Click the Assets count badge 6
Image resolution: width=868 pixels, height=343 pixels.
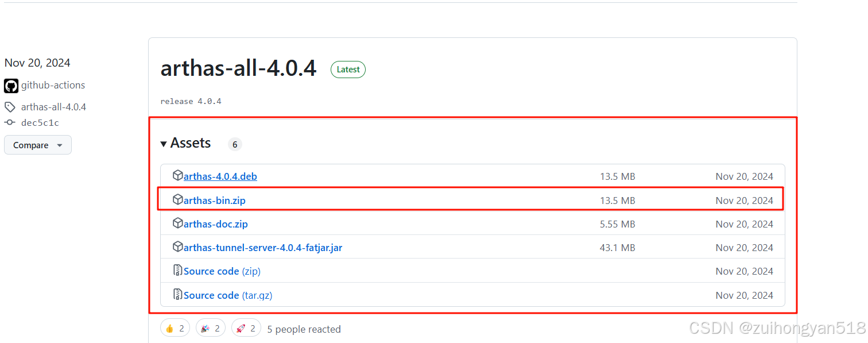coord(235,144)
